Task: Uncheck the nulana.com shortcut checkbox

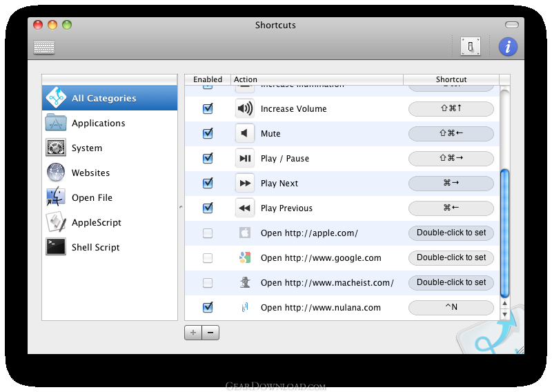Action: point(208,307)
